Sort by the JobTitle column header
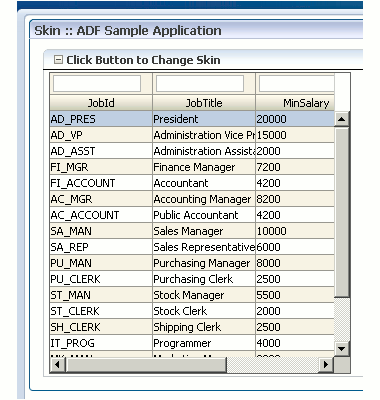The width and height of the screenshot is (380, 400). pyautogui.click(x=204, y=103)
